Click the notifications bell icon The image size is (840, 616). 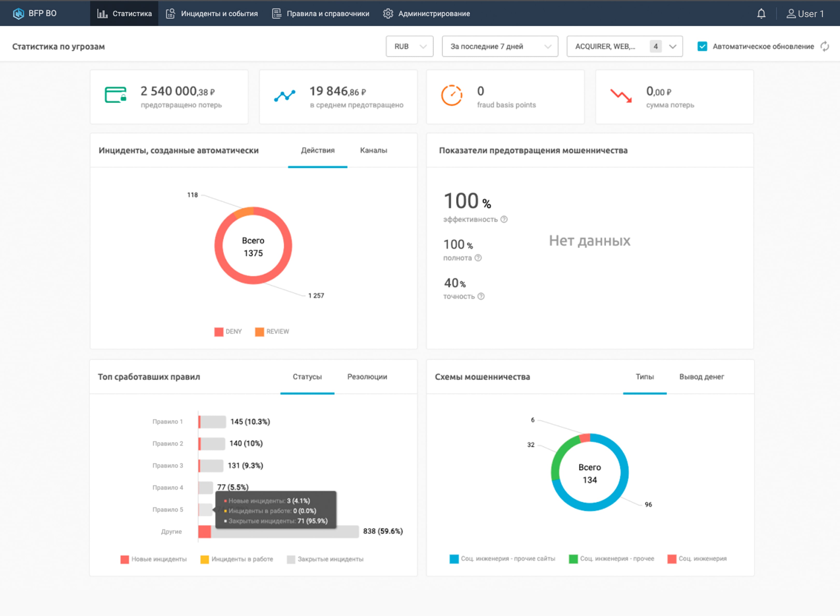click(761, 13)
